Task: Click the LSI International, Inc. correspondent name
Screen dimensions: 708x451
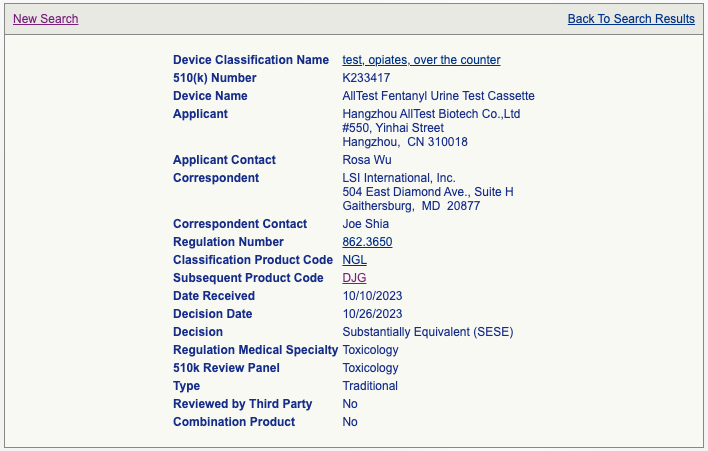Action: [x=399, y=178]
